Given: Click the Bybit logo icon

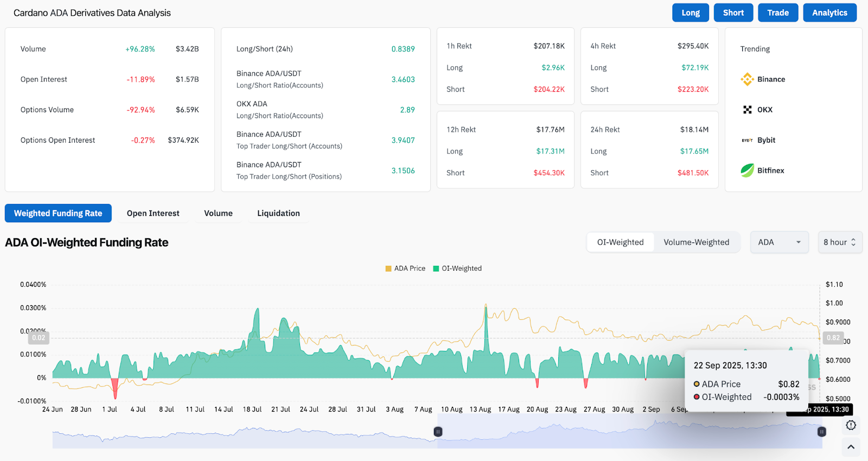Looking at the screenshot, I should pos(747,140).
